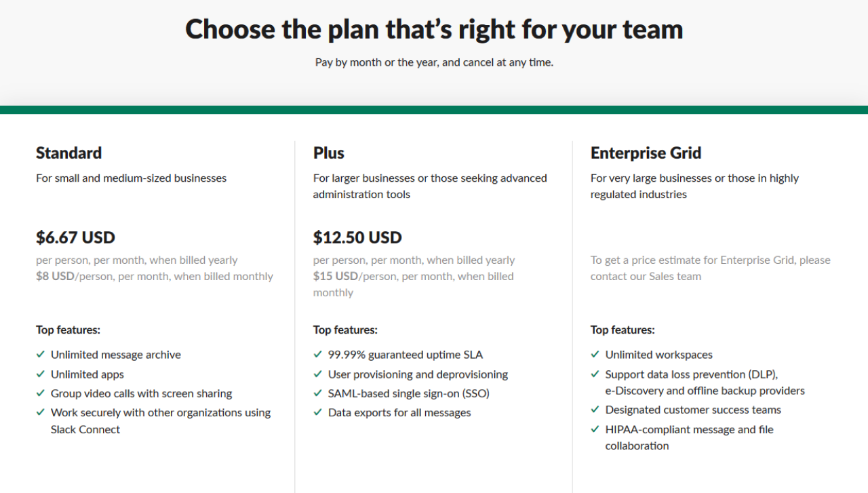
Task: Click the contact our Sales team text
Action: (646, 276)
